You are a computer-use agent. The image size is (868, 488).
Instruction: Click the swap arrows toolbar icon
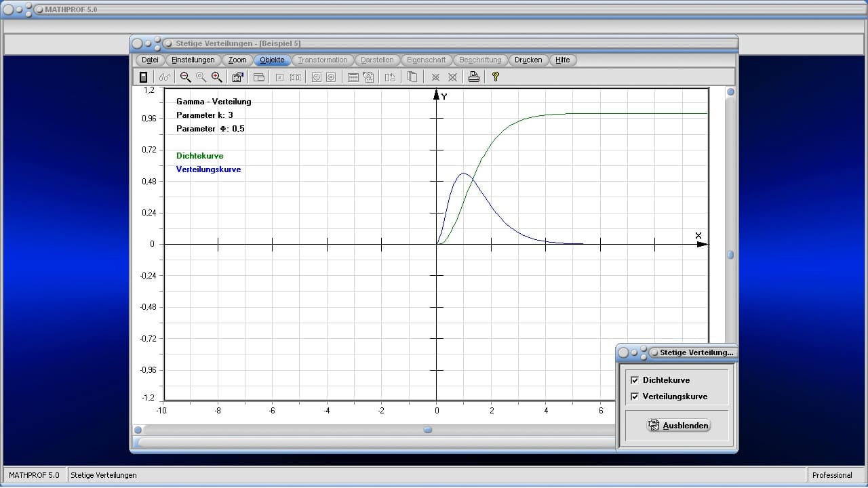[x=390, y=77]
